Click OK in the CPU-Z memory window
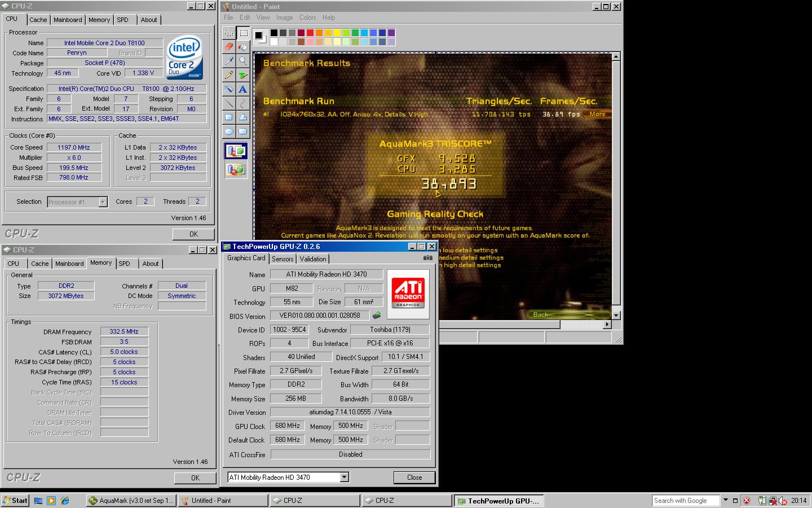 coord(195,478)
